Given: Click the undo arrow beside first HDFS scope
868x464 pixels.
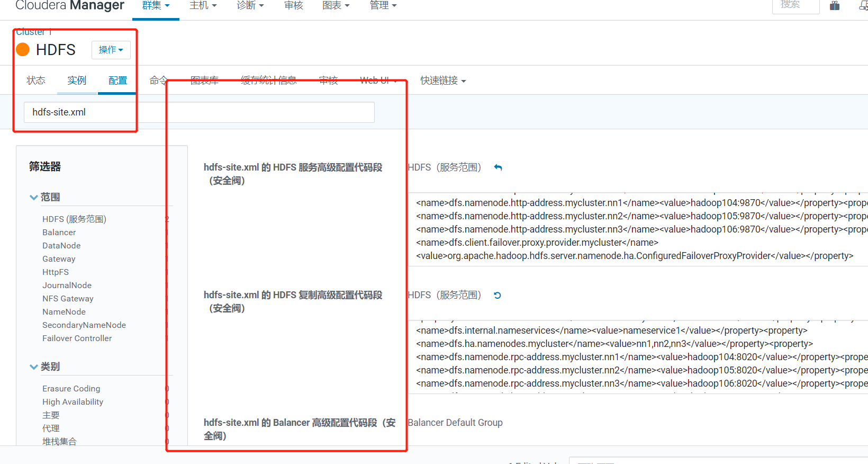Looking at the screenshot, I should click(498, 167).
